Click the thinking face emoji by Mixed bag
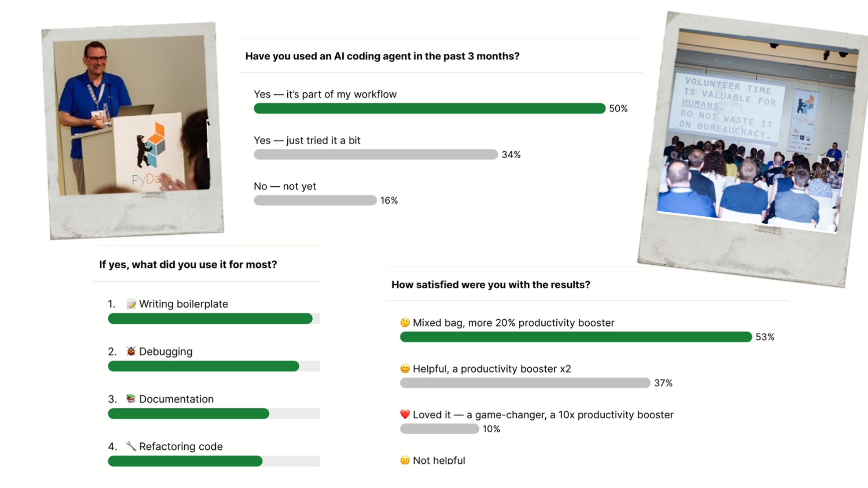 [x=405, y=322]
